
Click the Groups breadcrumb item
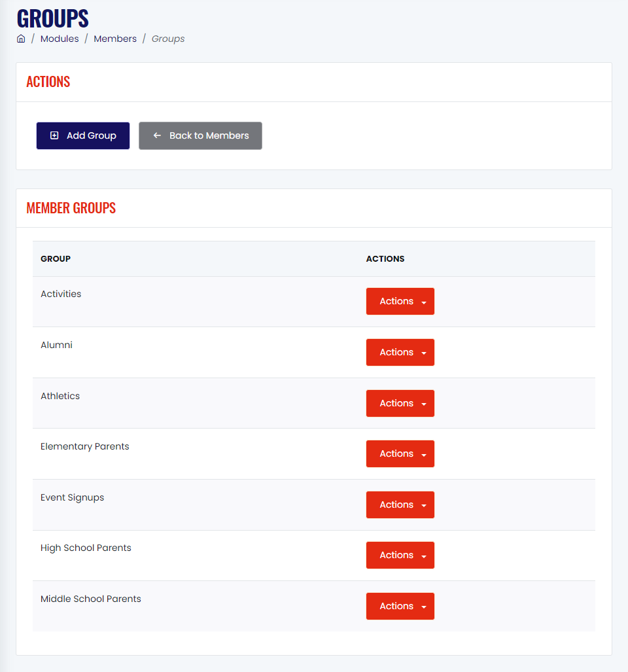(x=168, y=39)
